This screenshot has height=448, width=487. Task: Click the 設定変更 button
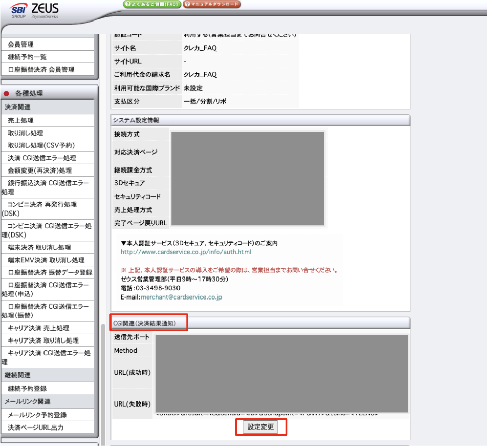(x=260, y=427)
